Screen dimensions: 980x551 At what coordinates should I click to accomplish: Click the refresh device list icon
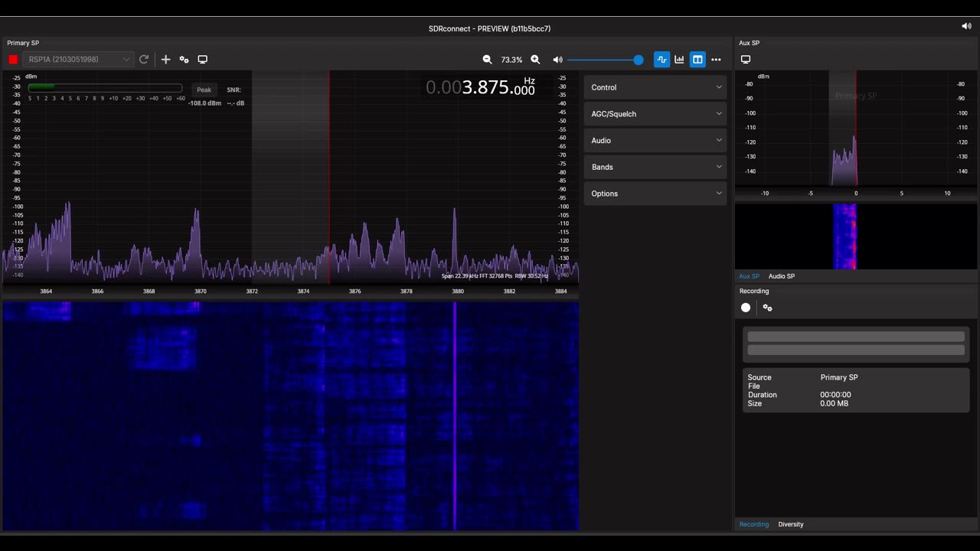(x=144, y=60)
